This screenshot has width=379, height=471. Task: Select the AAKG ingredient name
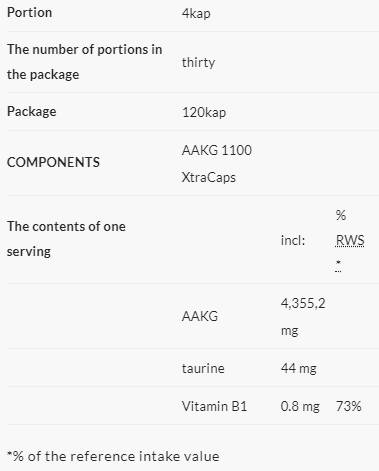200,316
